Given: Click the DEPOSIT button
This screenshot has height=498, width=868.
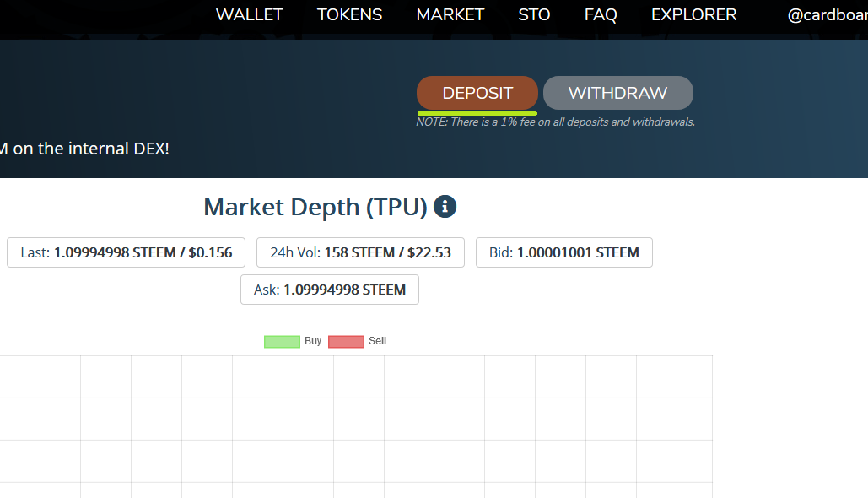Looking at the screenshot, I should (477, 93).
